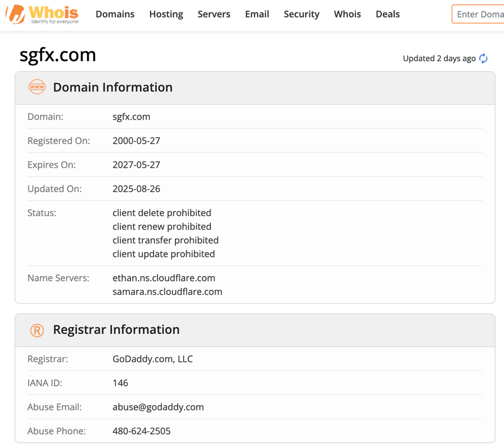Open the Whois menu item
Screen dimensions: 504x448
click(347, 14)
